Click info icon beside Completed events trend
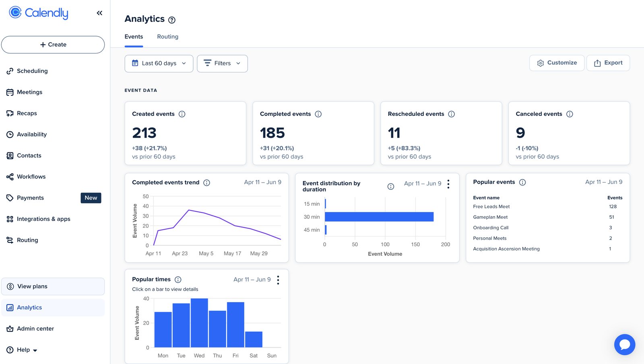Viewport: 644px width, 364px height. point(206,183)
